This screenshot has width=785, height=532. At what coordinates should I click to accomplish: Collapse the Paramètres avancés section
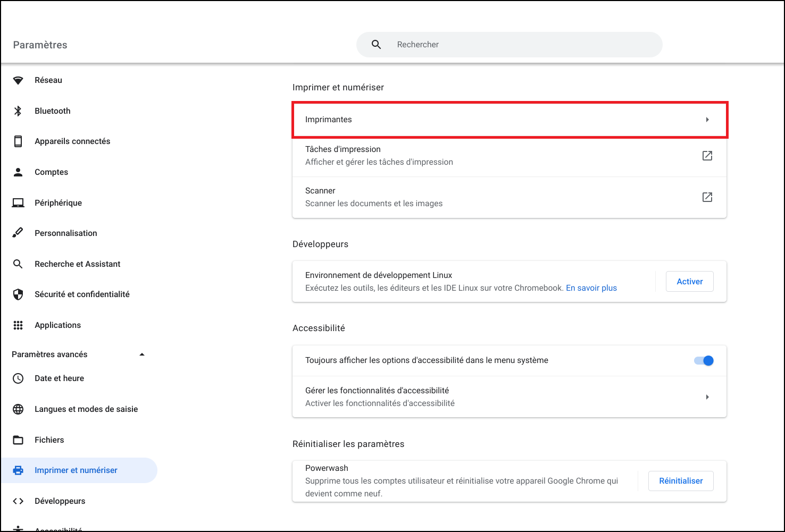[142, 354]
